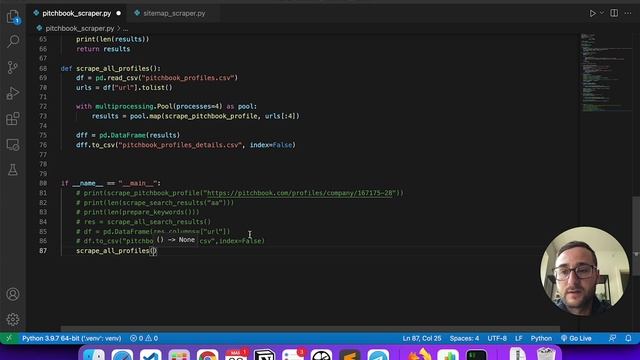Viewport: 640px width, 360px height.
Task: Click "multiprocessing.Pool(processes=4)" on line 72
Action: (159, 107)
